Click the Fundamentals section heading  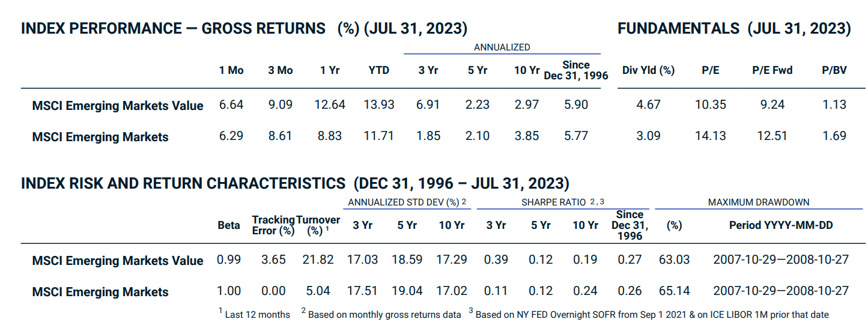click(733, 29)
